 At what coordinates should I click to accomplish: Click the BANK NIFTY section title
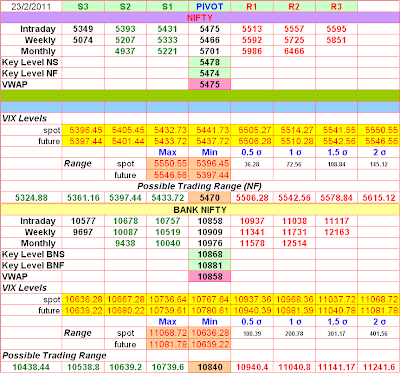tap(200, 210)
